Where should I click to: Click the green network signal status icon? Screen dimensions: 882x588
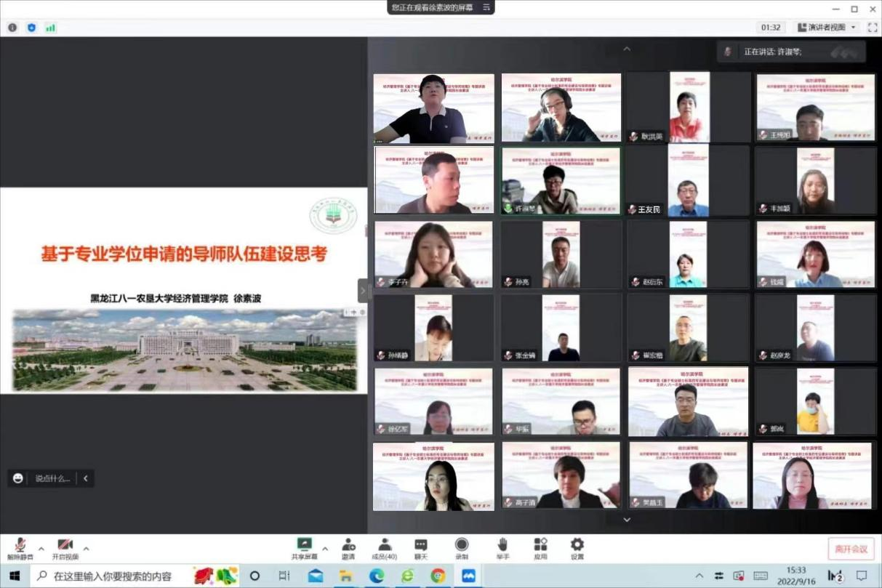(50, 28)
